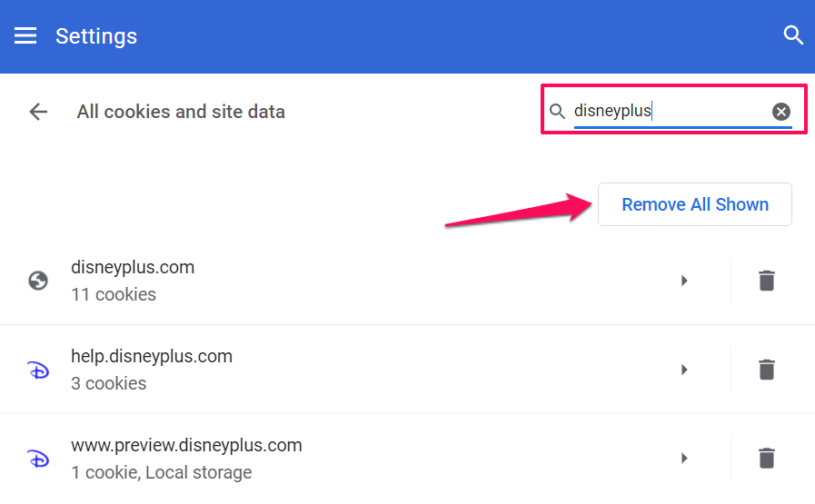Screen dimensions: 815x504
Task: Focus the cookie search input field
Action: (x=668, y=112)
